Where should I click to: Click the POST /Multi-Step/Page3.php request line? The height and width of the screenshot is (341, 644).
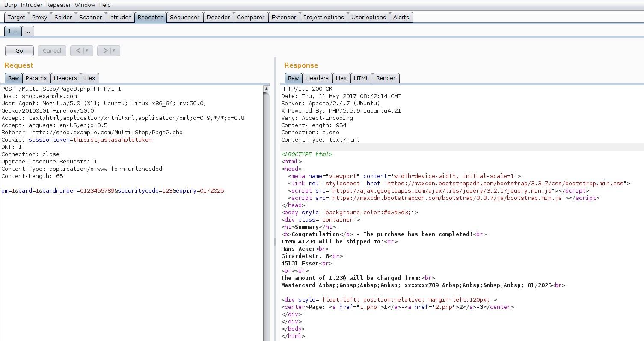pyautogui.click(x=61, y=89)
